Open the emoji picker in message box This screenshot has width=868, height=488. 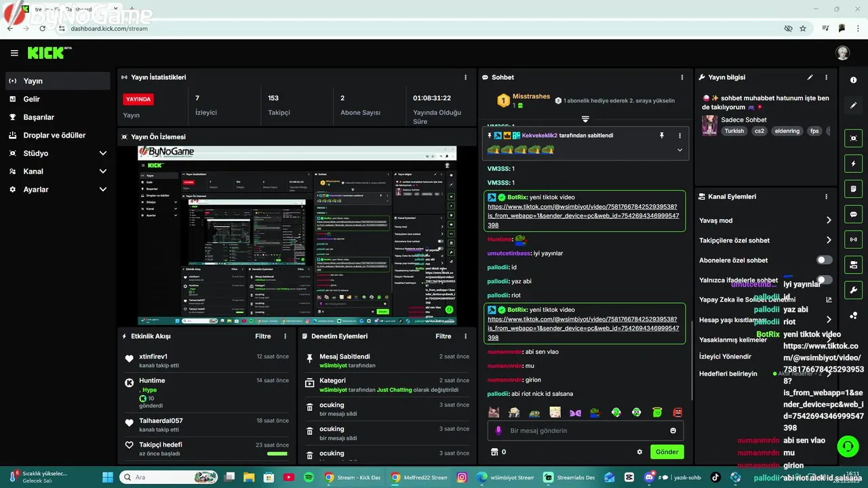pyautogui.click(x=673, y=430)
